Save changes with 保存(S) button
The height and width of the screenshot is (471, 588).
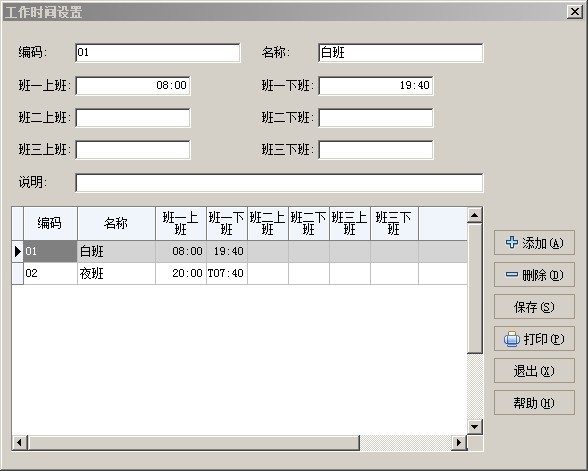534,307
